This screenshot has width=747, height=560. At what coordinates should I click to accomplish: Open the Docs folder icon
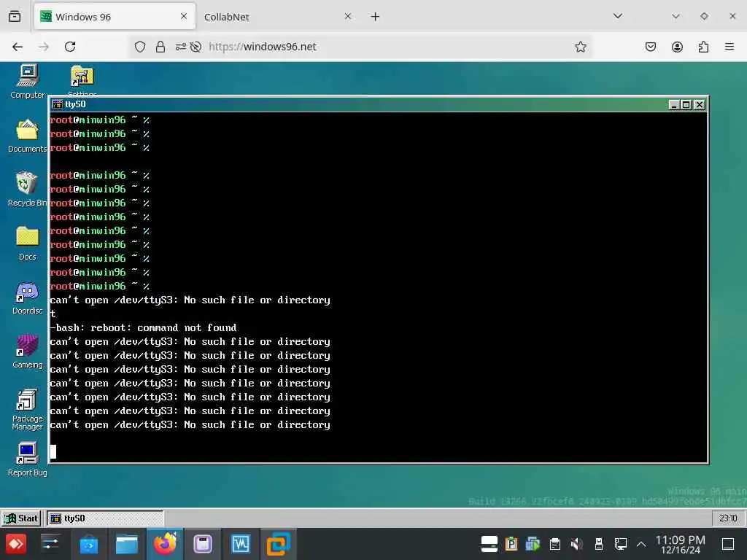pyautogui.click(x=27, y=244)
